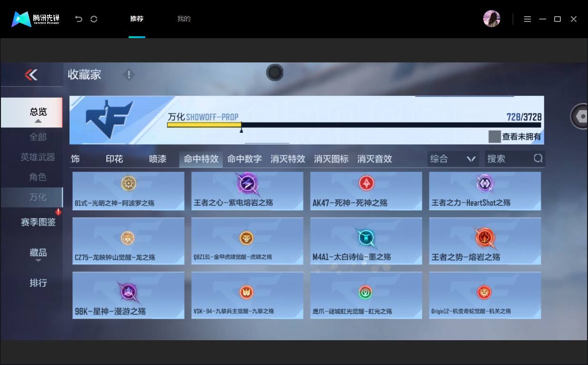Screen dimensions: 588x365
Task: Open the hamburger menu icon
Action: coord(527,19)
